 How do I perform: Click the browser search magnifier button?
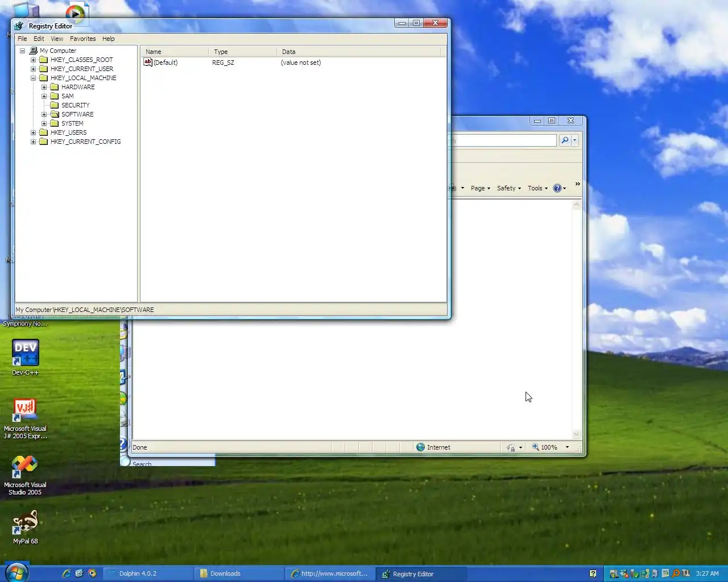(x=565, y=140)
